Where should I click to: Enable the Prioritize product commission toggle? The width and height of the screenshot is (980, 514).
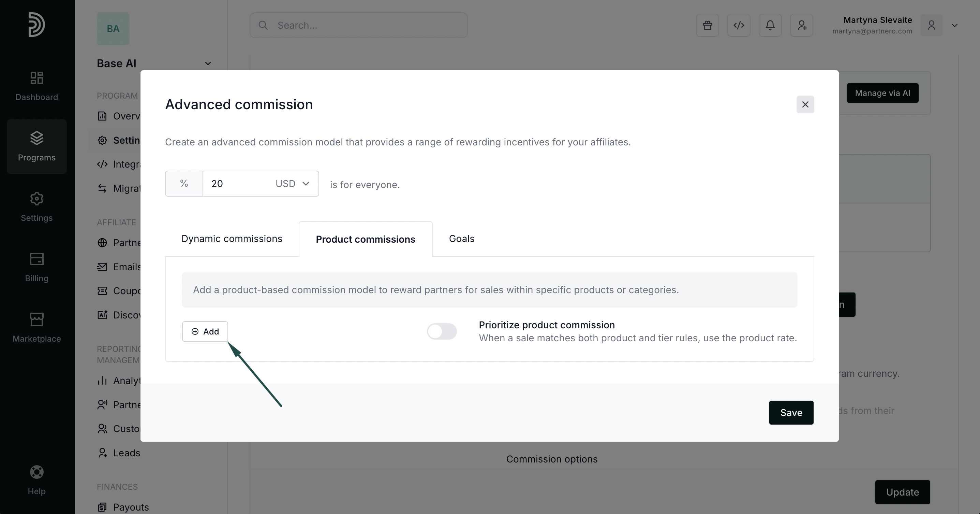coord(441,331)
